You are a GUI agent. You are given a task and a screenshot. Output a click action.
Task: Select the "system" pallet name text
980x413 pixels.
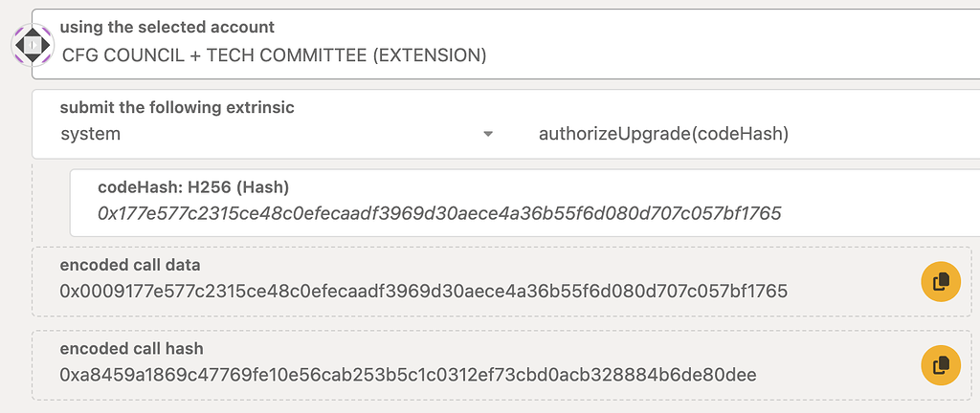[91, 134]
